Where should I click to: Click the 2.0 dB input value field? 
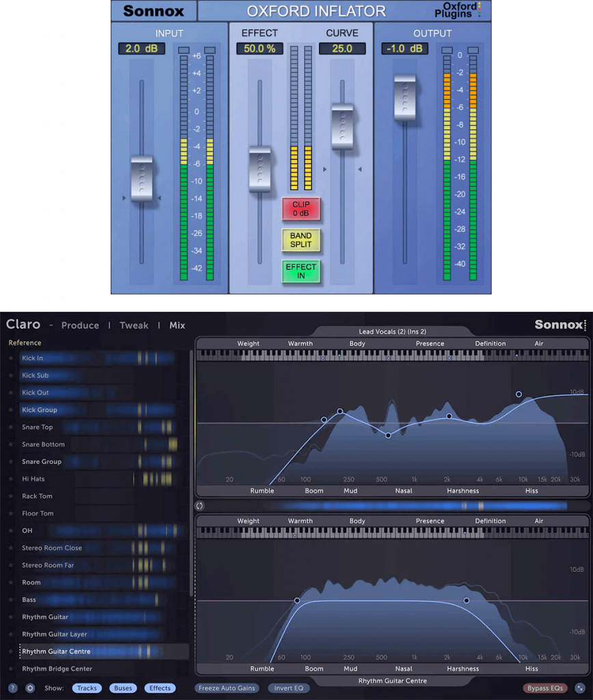(x=141, y=49)
